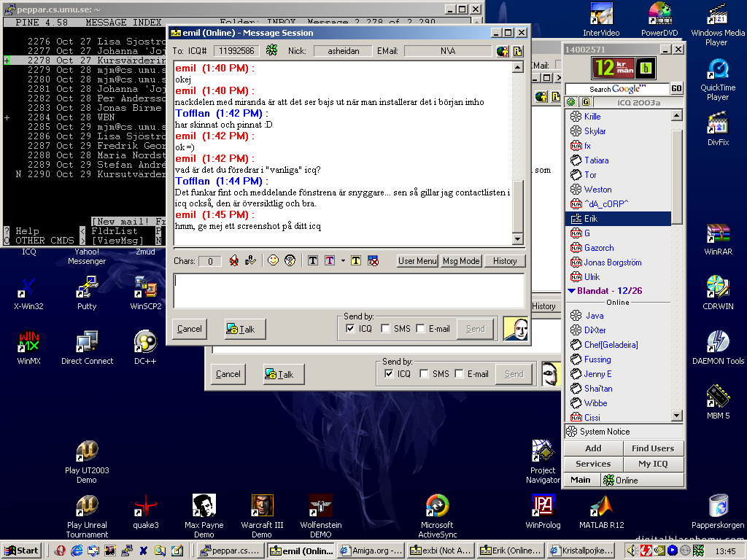Image resolution: width=747 pixels, height=560 pixels.
Task: Click contact list scrollbar up arrow
Action: [x=676, y=115]
